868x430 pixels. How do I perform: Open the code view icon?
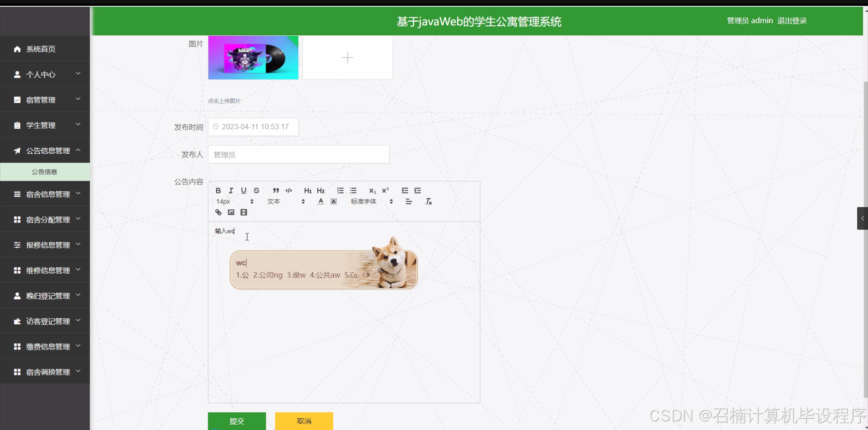289,190
